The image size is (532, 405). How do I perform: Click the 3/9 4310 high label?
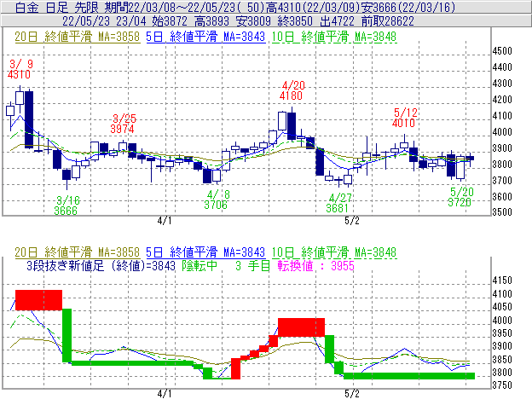(x=20, y=69)
